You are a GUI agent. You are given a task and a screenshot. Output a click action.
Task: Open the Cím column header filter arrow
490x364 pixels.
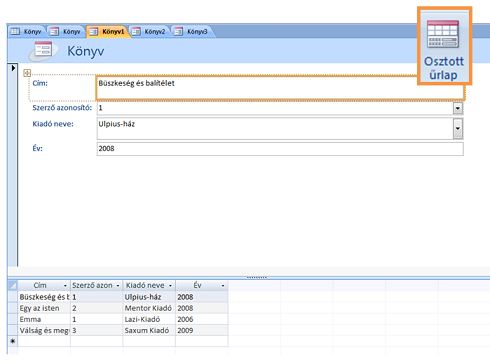(x=65, y=286)
